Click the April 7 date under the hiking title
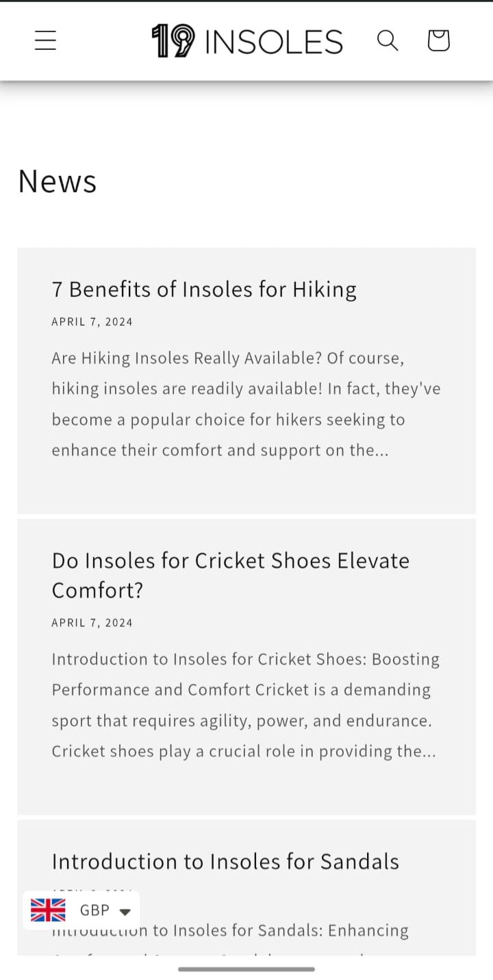 pyautogui.click(x=92, y=322)
